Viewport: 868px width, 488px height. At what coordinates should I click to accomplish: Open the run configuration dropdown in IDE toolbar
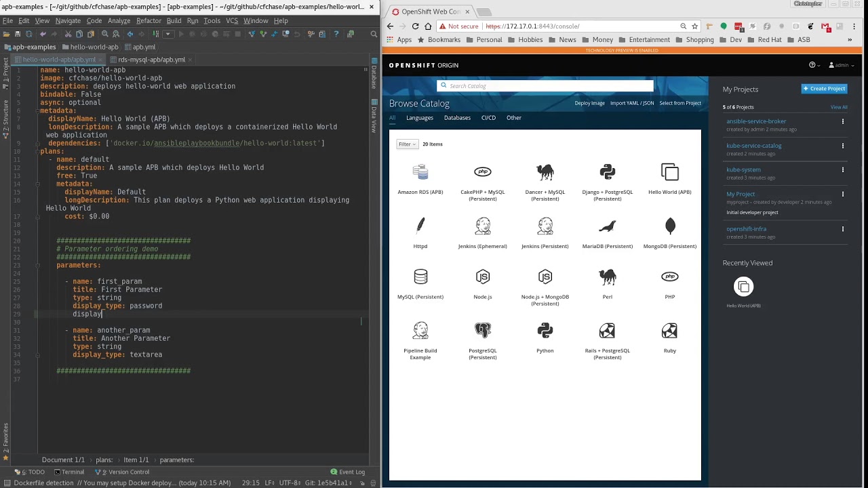pos(168,34)
